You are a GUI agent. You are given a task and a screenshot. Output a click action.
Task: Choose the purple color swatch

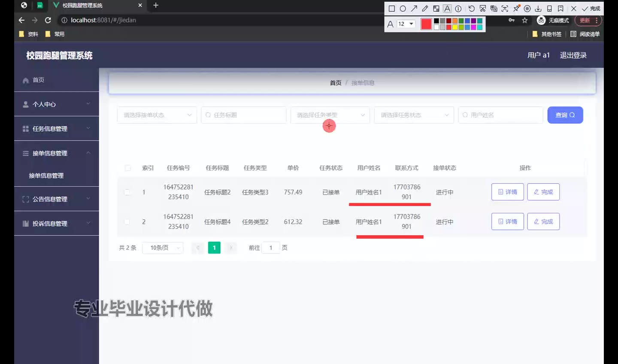(473, 21)
